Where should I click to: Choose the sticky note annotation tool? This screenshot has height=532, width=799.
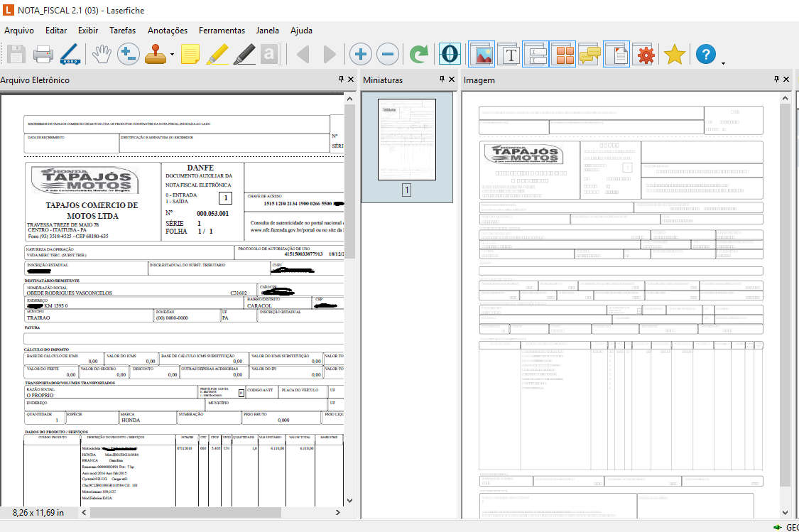(x=190, y=55)
